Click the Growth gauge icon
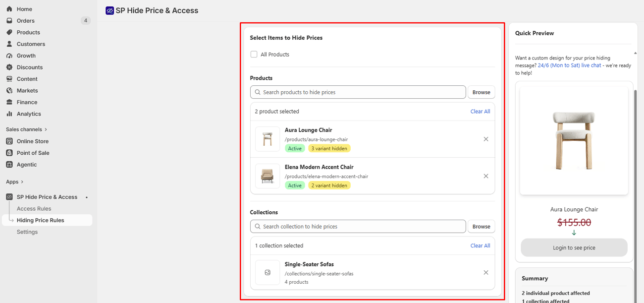 click(x=9, y=56)
